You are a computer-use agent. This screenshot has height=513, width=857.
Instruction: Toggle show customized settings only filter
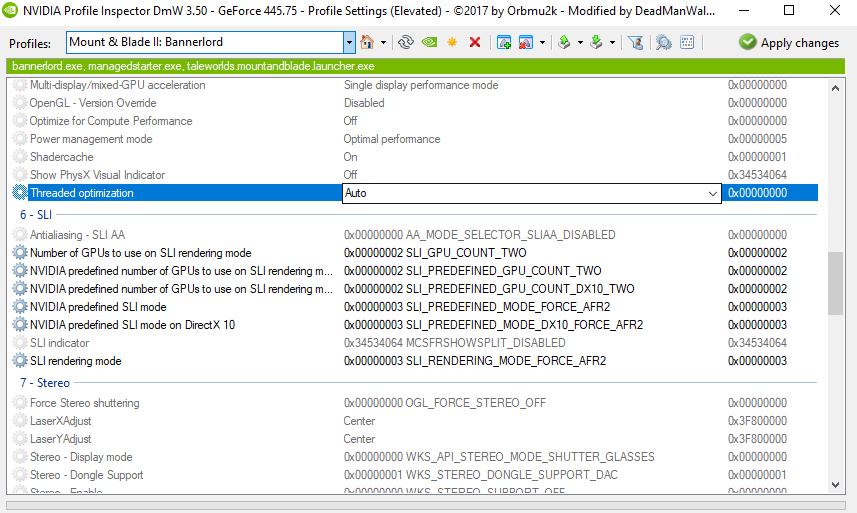(635, 42)
